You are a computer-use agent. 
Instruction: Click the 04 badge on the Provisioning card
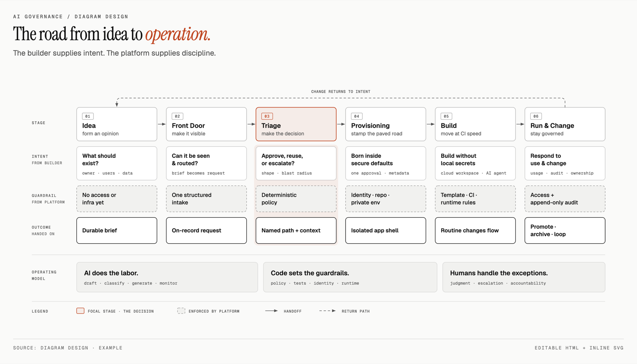point(356,116)
